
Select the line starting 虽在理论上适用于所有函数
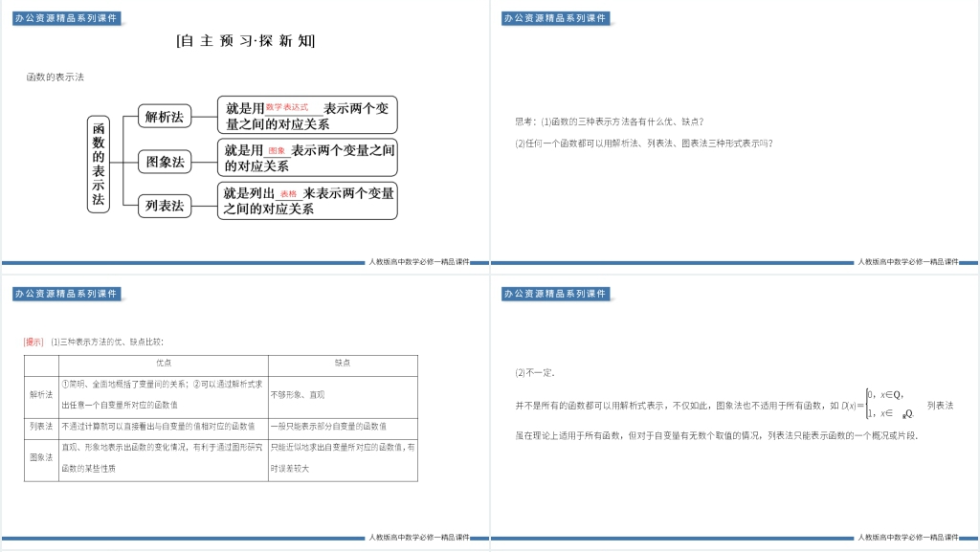[x=717, y=435]
